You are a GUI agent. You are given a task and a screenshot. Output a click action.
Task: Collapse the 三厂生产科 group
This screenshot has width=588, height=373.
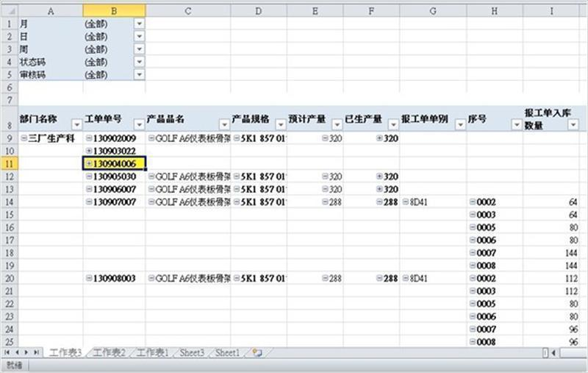click(x=24, y=138)
